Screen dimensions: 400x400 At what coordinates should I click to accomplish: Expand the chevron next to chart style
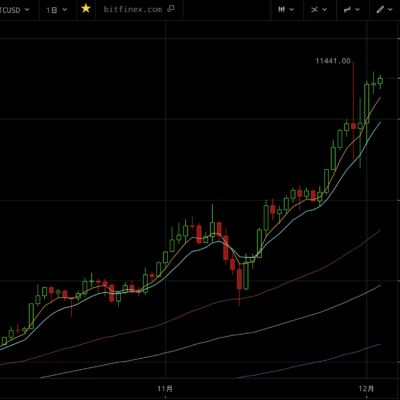pos(292,10)
